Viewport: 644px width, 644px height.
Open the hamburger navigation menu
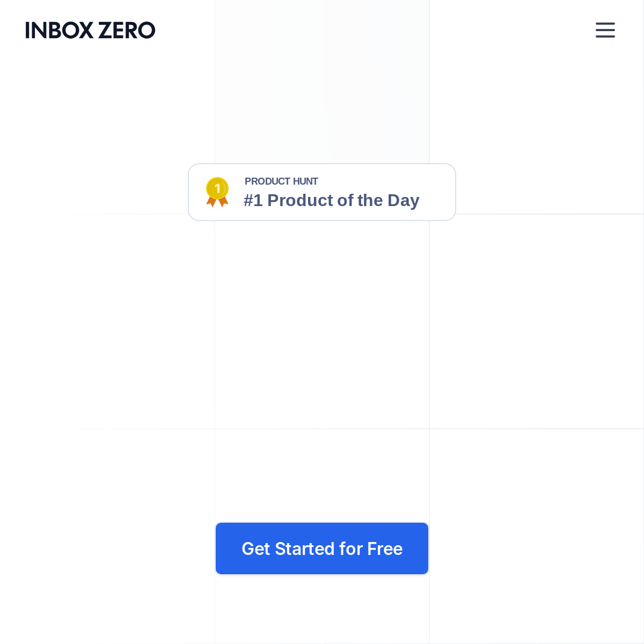pyautogui.click(x=605, y=30)
